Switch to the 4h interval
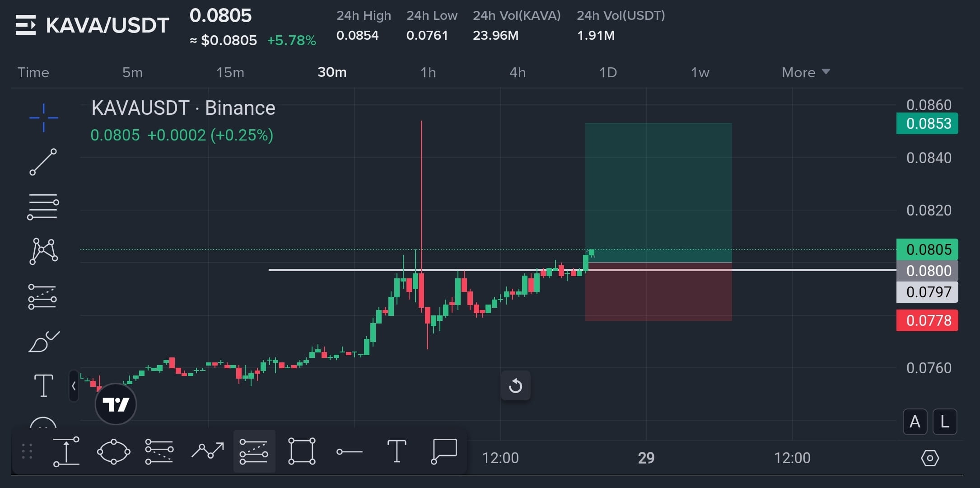This screenshot has height=488, width=980. 518,72
